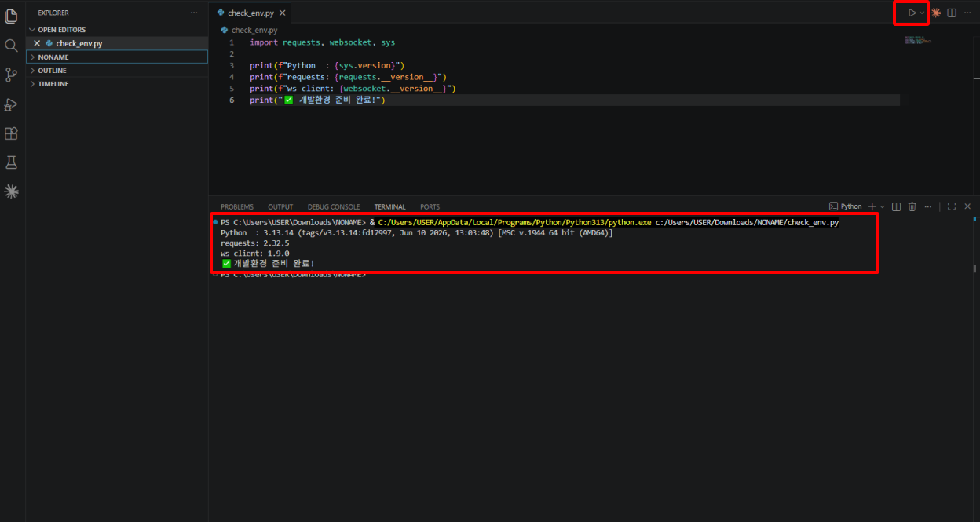The image size is (980, 522).
Task: Open the Testing flask view
Action: pos(11,162)
